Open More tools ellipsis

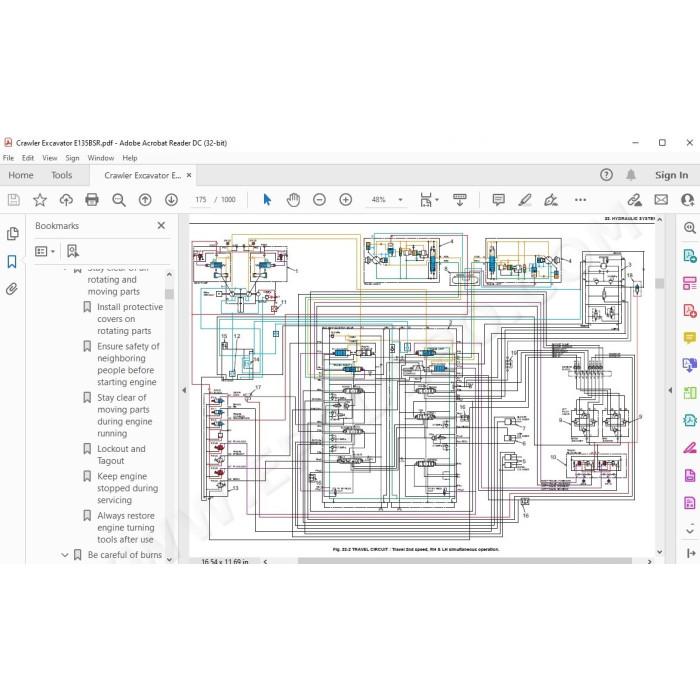point(580,200)
